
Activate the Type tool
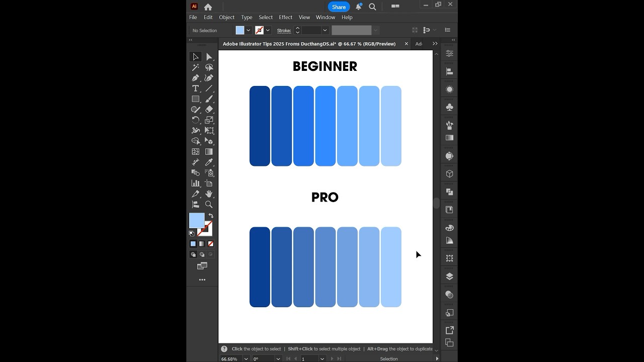click(196, 88)
